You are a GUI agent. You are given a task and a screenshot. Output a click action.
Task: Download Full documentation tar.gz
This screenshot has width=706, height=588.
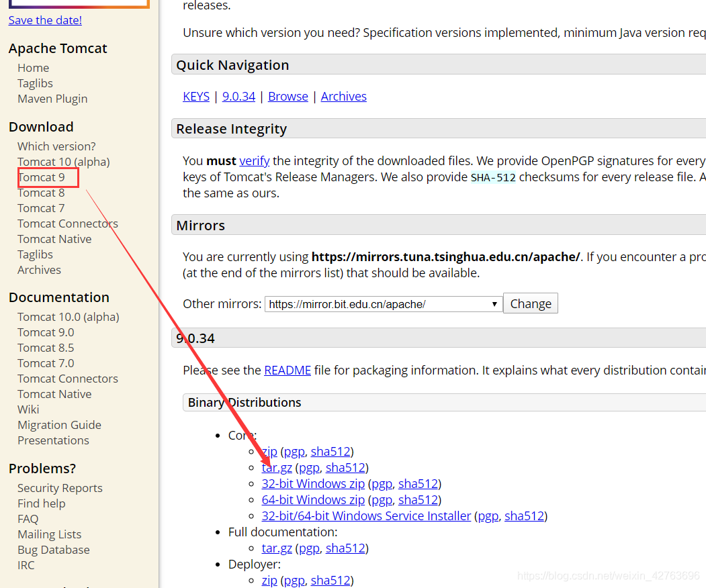(x=277, y=548)
